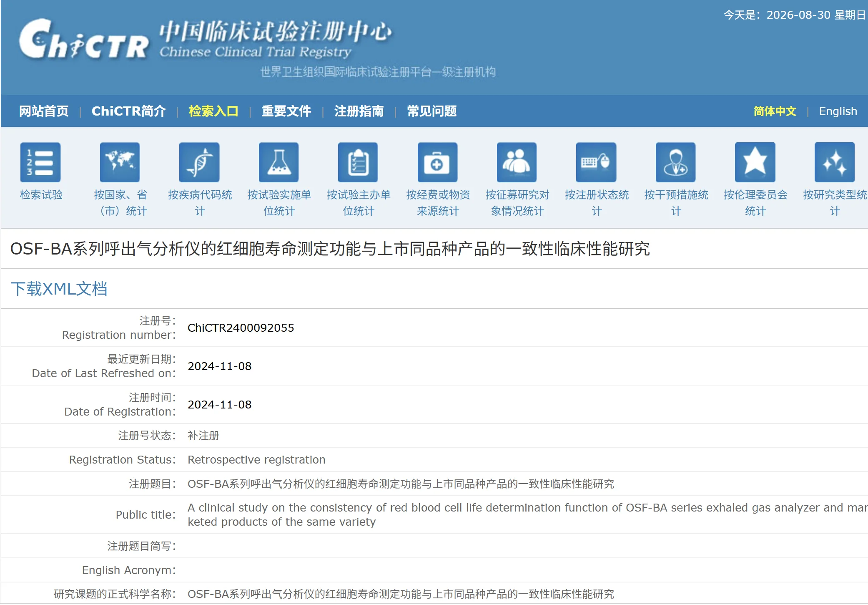
Task: Click 按征募研究对象情况统计 label
Action: click(x=517, y=203)
